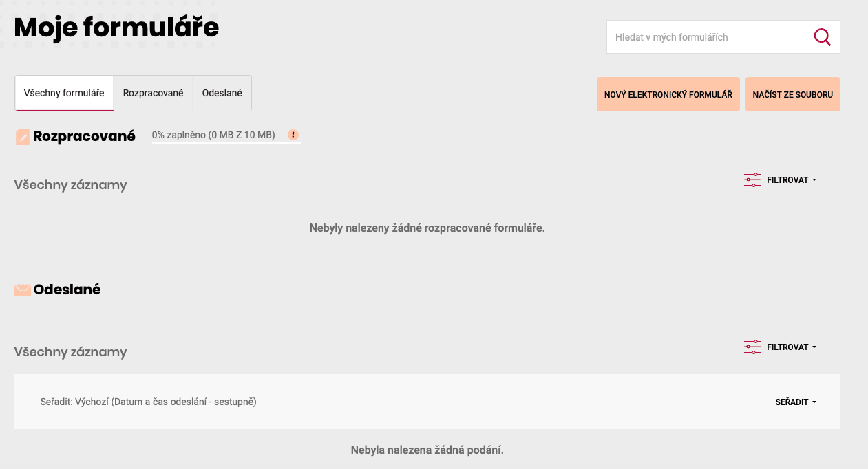868x469 pixels.
Task: Click the Odeslané section heading
Action: [x=67, y=290]
